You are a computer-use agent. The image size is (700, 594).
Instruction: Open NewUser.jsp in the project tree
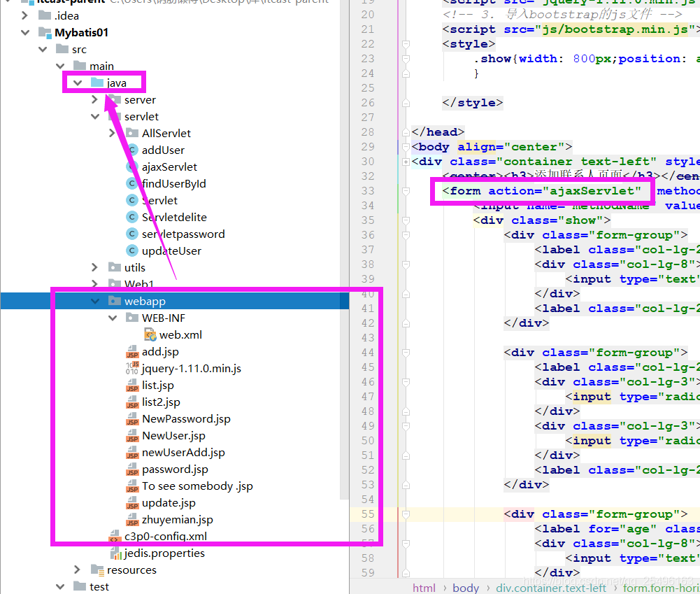click(x=173, y=435)
